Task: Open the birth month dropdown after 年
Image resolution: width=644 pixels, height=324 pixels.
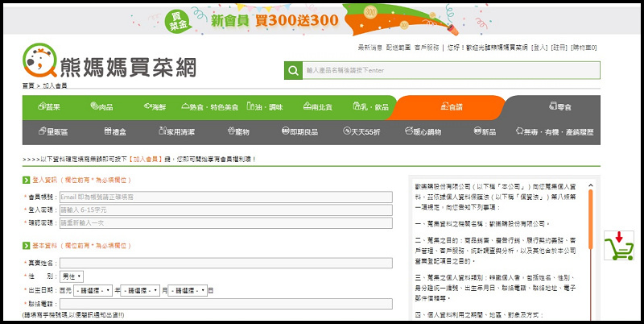Action: [140, 291]
